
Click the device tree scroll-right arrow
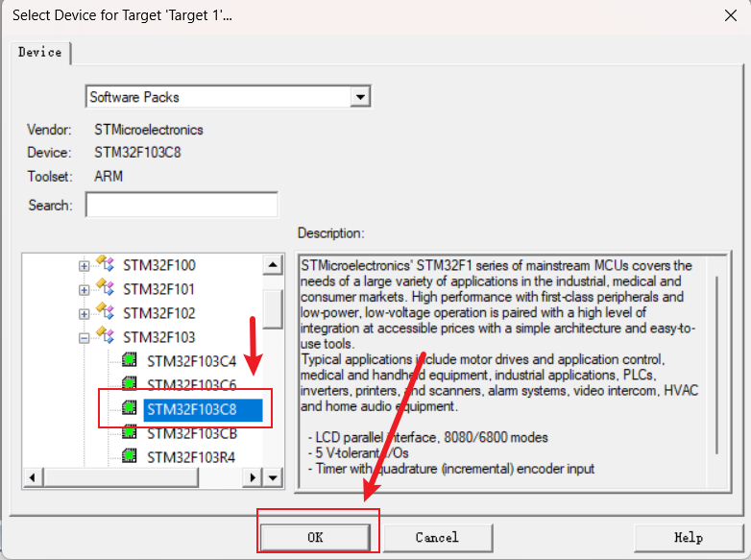253,477
